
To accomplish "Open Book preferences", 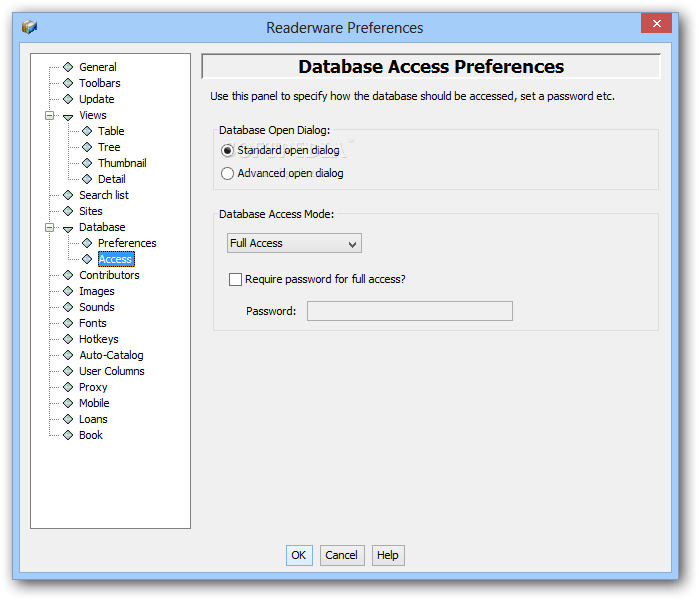I will pyautogui.click(x=91, y=435).
